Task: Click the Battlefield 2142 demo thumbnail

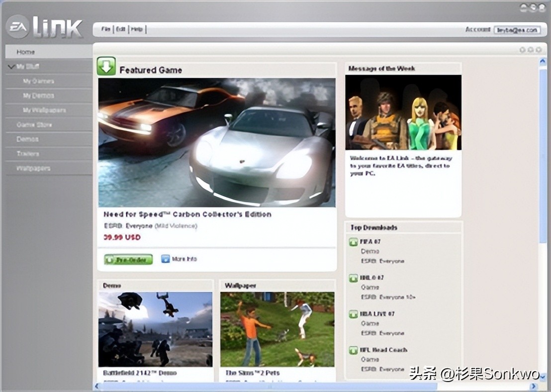Action: (x=155, y=329)
